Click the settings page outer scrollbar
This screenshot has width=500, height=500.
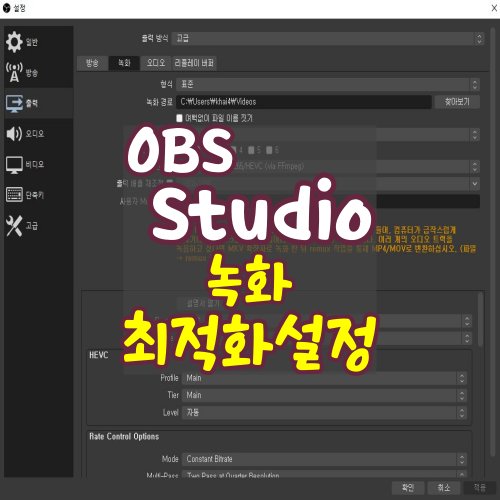coord(493,242)
